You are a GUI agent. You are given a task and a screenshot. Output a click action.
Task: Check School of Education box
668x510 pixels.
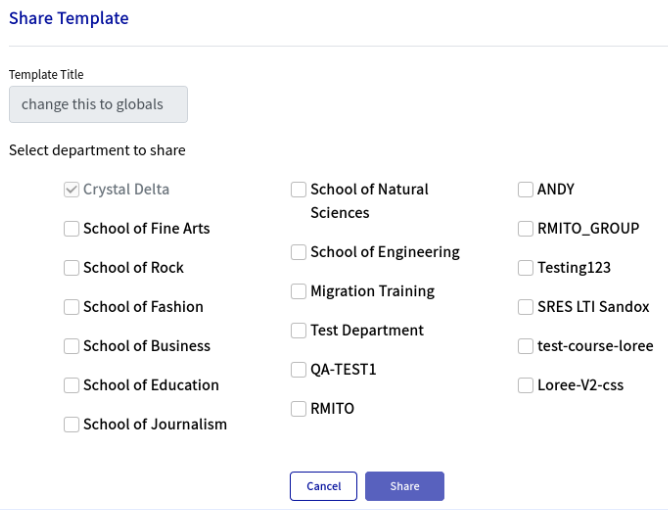72,385
